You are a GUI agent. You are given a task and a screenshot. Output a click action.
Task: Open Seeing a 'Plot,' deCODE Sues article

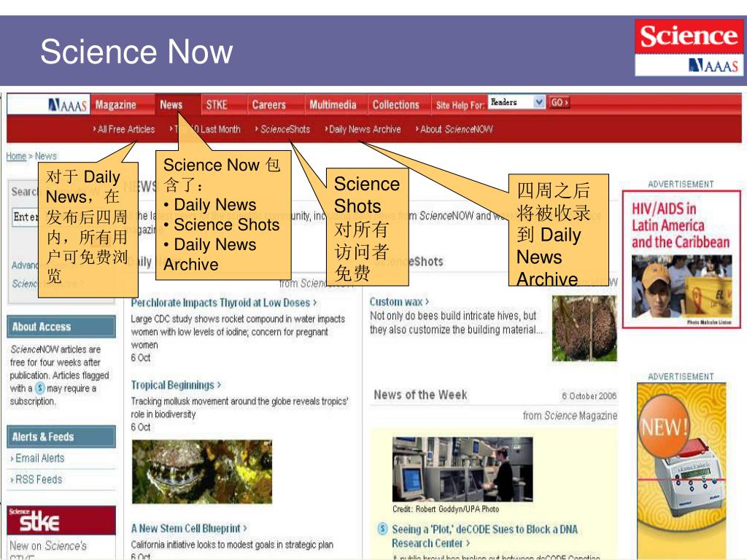pyautogui.click(x=484, y=536)
